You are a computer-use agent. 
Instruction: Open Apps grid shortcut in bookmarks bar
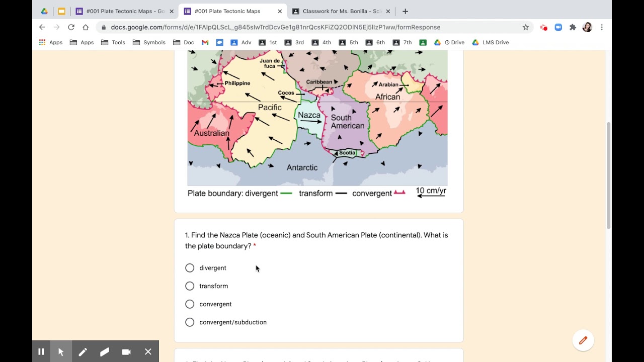coord(51,42)
